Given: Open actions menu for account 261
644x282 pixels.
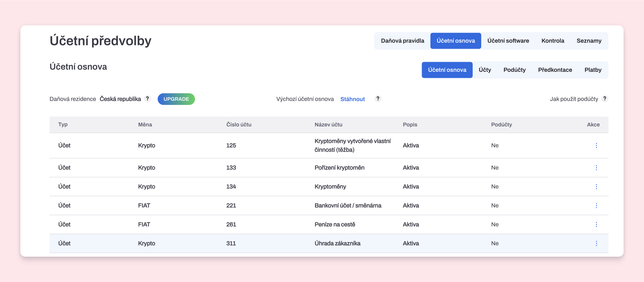Looking at the screenshot, I should 596,224.
